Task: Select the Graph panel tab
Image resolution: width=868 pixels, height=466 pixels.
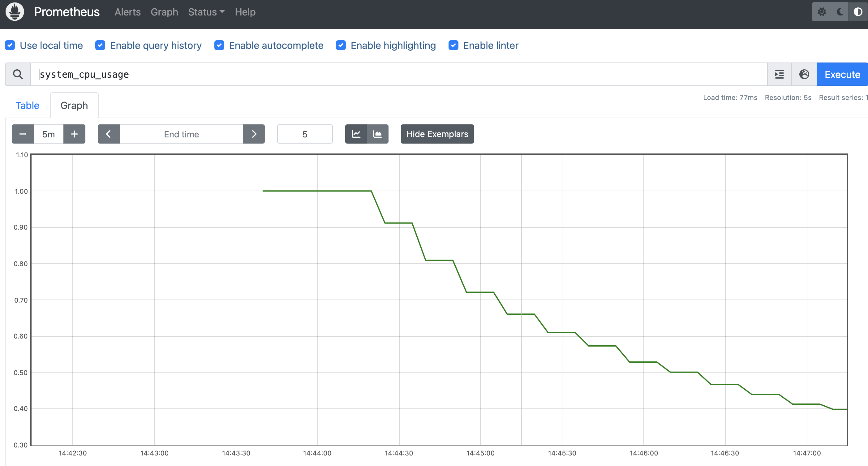Action: tap(74, 106)
